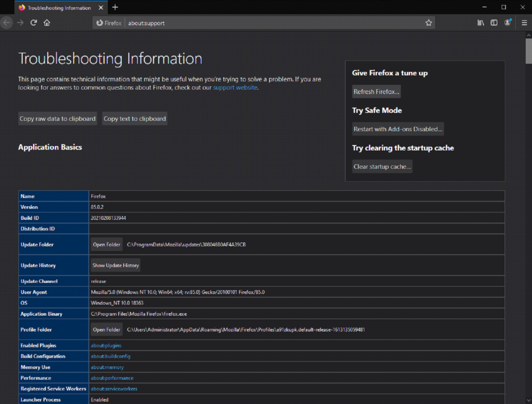This screenshot has width=532, height=404.
Task: Close the Troubleshooting Information tab
Action: click(x=101, y=7)
